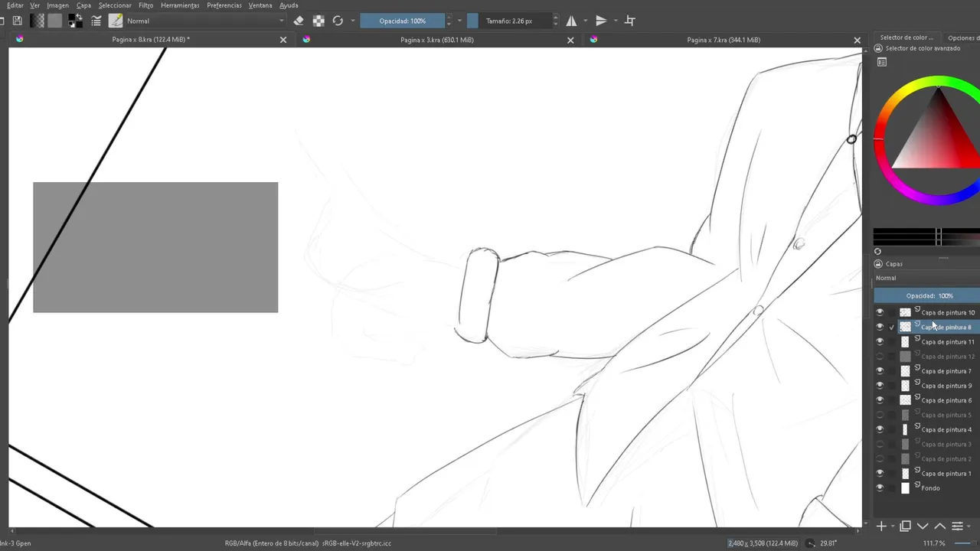Screen dimensions: 980x551
Task: Duplicate the current layer
Action: (x=905, y=527)
